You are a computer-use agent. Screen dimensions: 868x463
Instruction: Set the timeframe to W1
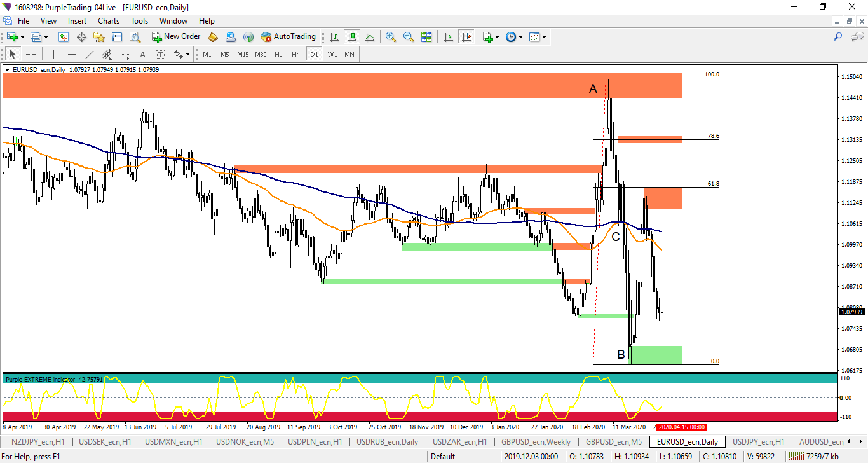[x=332, y=54]
